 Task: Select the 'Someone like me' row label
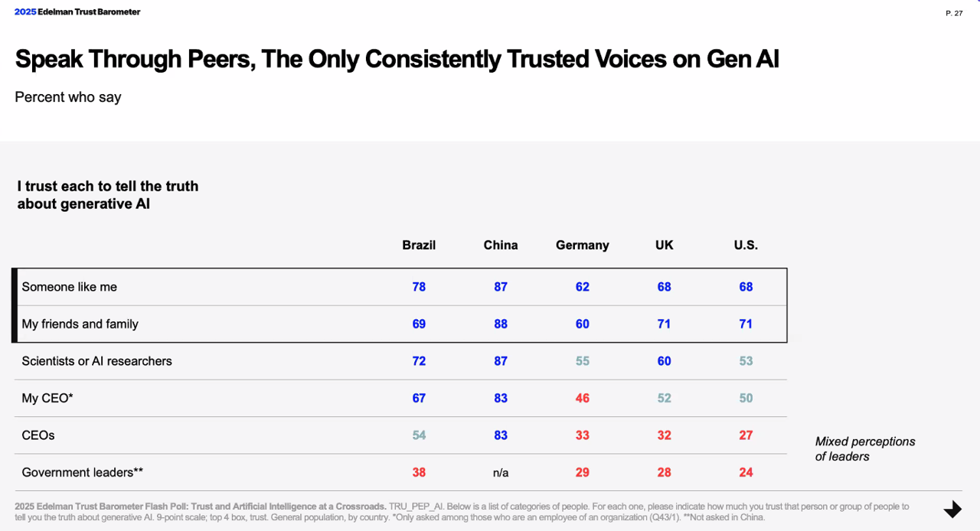pyautogui.click(x=70, y=287)
